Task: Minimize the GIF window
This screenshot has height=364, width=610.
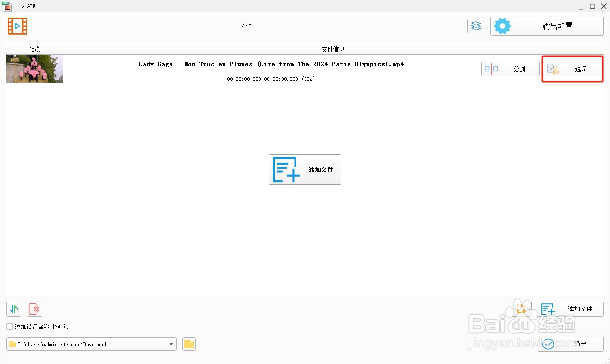Action: coord(581,6)
